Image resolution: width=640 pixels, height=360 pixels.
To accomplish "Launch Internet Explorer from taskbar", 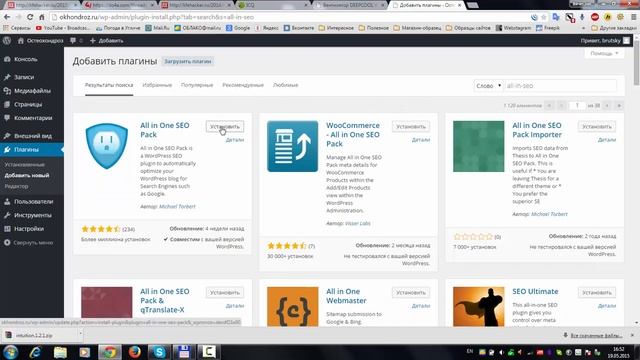I will click(36, 352).
